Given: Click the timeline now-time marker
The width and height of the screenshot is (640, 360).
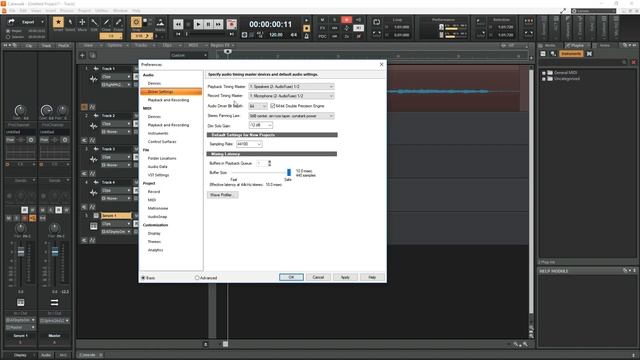Looking at the screenshot, I should [x=228, y=51].
